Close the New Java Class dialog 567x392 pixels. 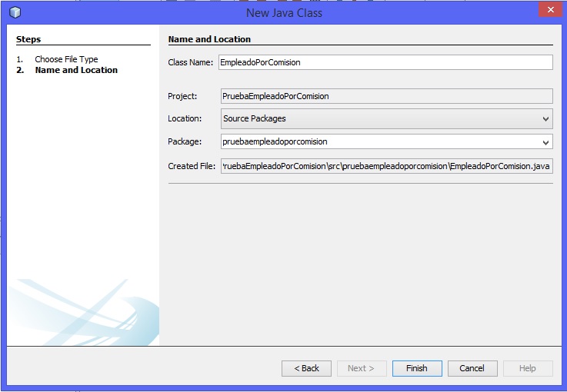click(547, 11)
